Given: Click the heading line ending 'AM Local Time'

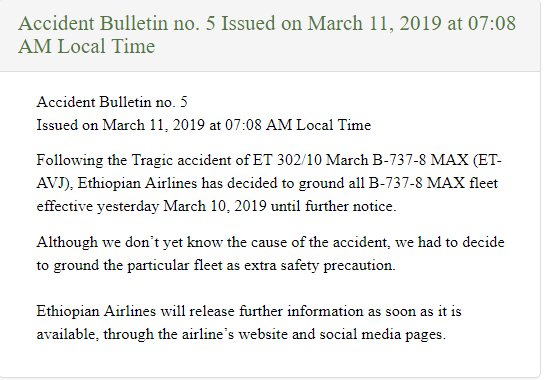Looking at the screenshot, I should (87, 46).
